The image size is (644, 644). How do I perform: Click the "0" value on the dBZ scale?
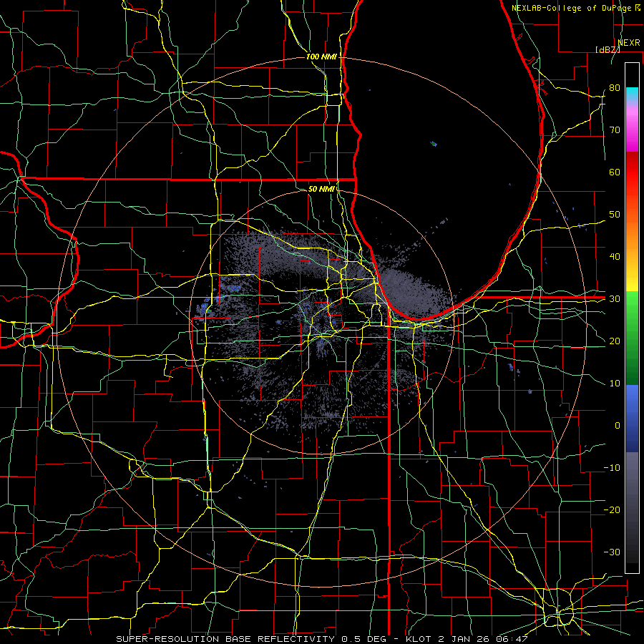pos(618,426)
